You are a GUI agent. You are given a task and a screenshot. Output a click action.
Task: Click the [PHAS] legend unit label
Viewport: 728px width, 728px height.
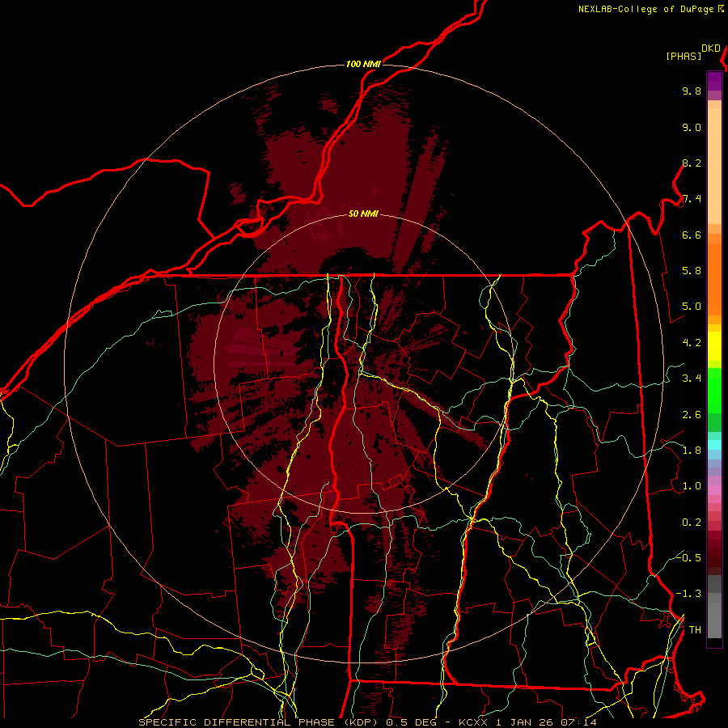[x=684, y=56]
